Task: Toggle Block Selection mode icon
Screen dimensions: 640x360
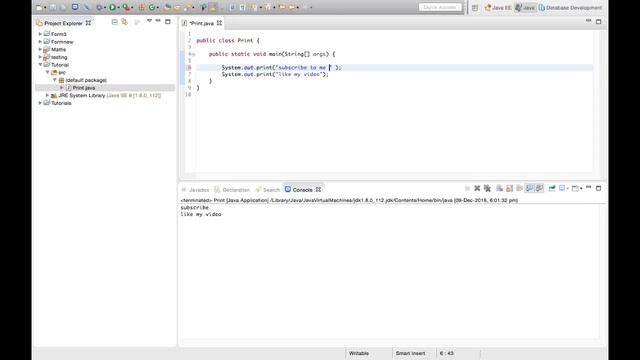Action: pos(232,7)
